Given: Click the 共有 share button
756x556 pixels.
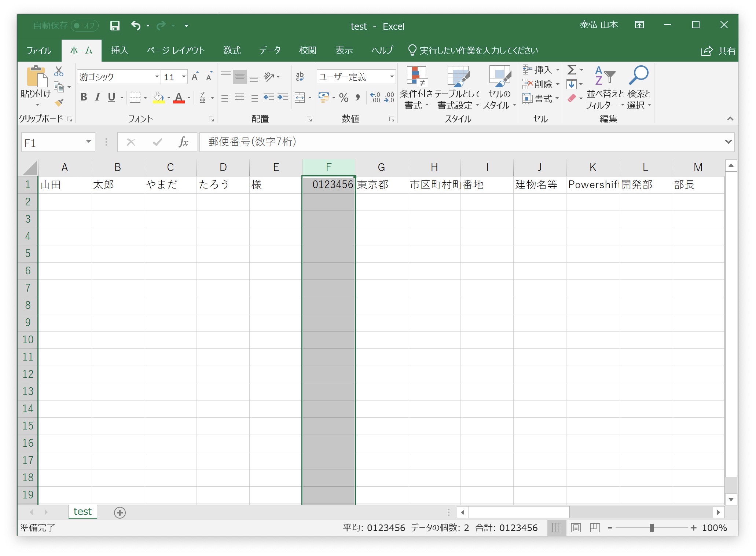Looking at the screenshot, I should [718, 51].
